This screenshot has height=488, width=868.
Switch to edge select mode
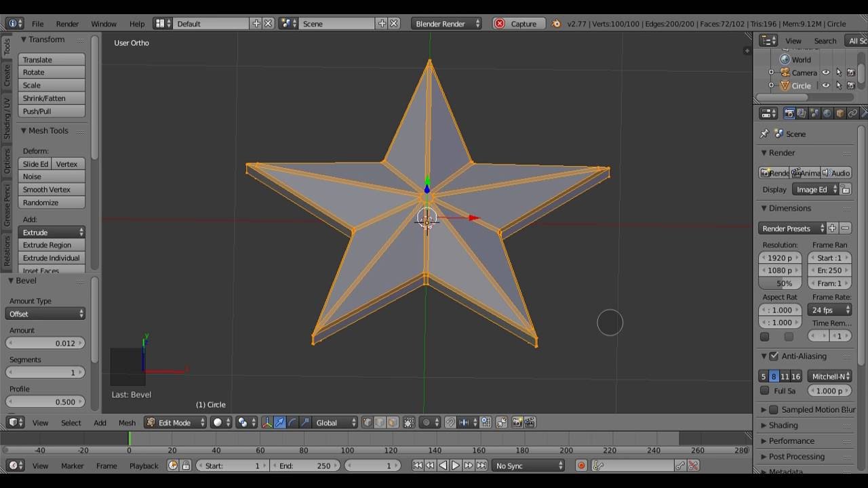[x=380, y=422]
